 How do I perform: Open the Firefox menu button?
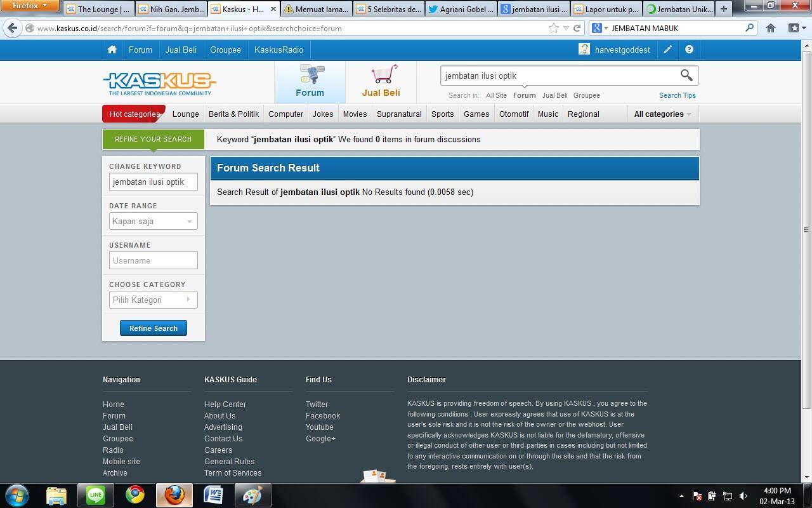point(29,6)
